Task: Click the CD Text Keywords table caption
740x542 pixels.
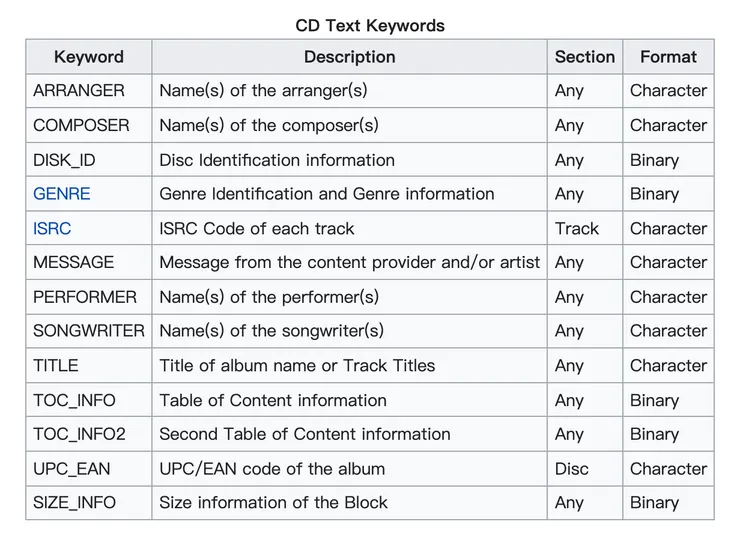Action: pos(370,25)
